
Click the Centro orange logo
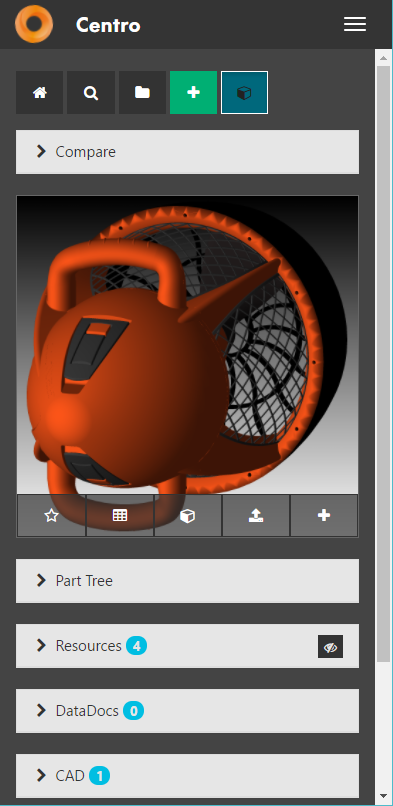[34, 24]
